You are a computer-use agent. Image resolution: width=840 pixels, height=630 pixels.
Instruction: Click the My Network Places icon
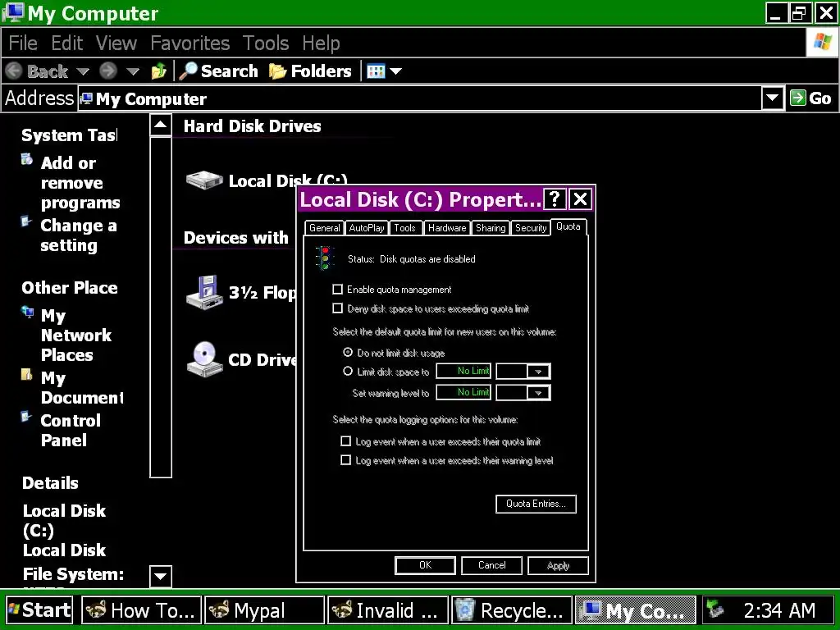pos(27,312)
